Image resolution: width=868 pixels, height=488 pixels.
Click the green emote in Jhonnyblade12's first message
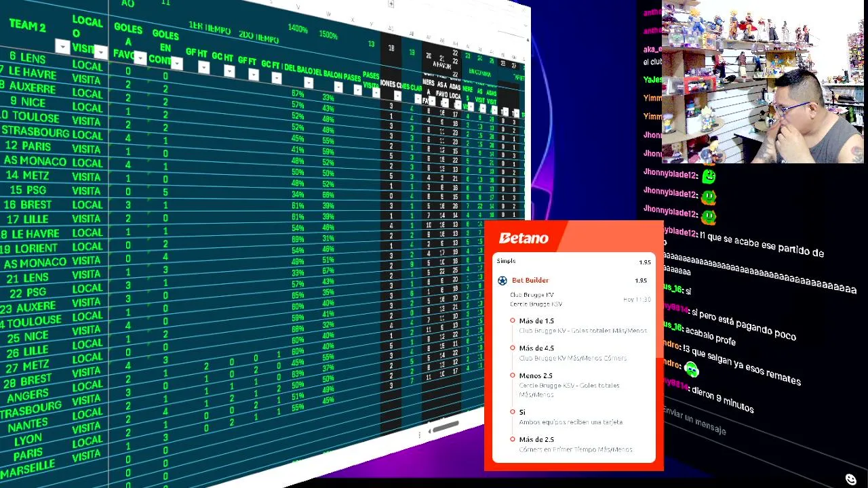coord(709,177)
